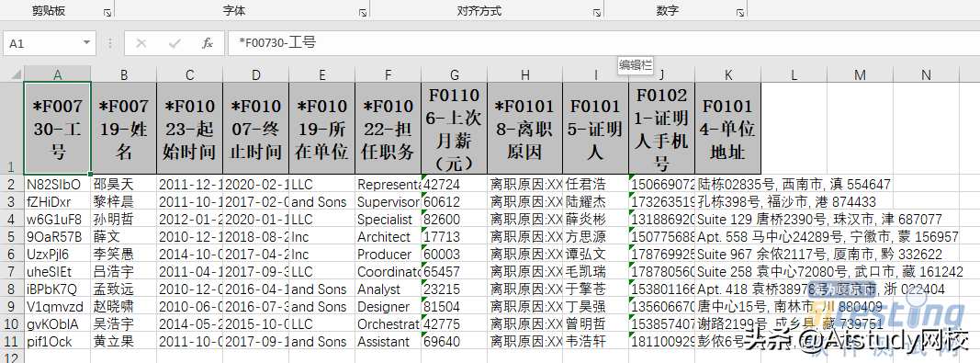Screen dimensions: 980x363
Task: Select column L header
Action: [x=794, y=74]
